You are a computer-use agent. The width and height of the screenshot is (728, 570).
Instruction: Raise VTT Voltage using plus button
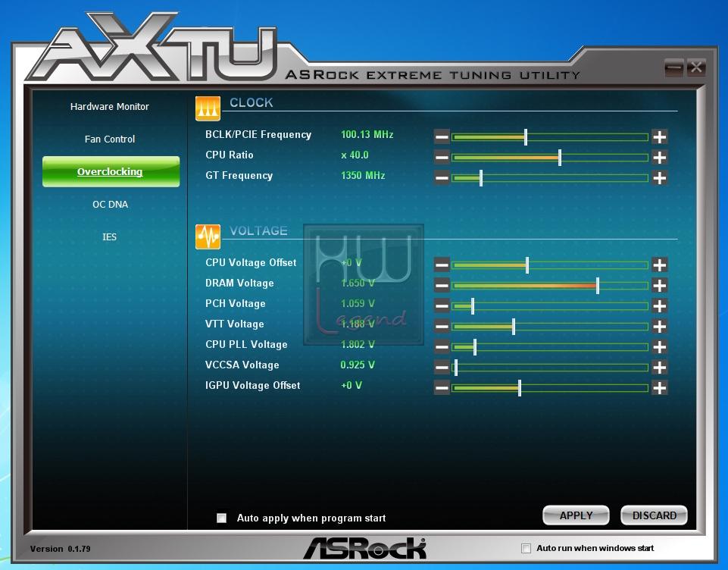click(x=659, y=327)
